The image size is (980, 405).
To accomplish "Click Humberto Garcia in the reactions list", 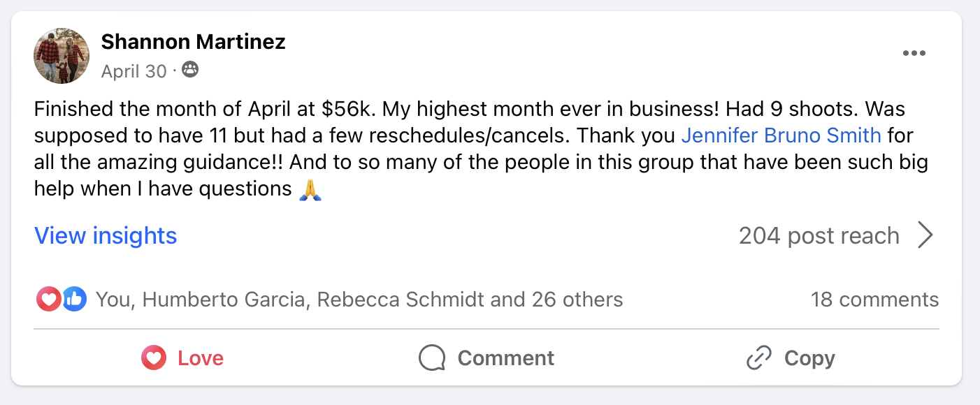I will [224, 300].
